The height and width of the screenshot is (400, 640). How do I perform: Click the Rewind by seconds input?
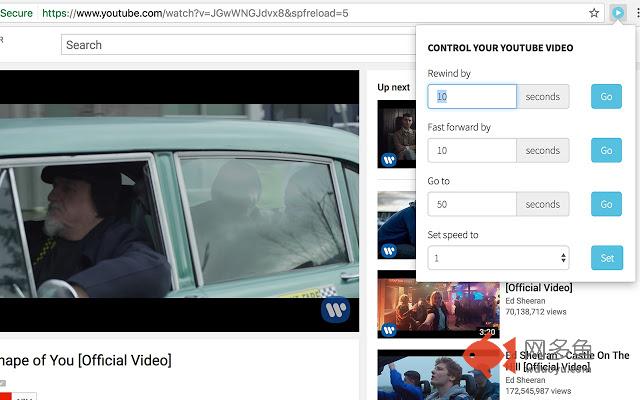click(472, 97)
